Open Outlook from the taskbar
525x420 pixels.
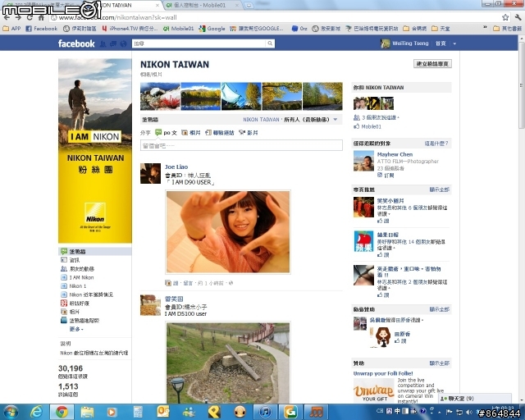pyautogui.click(x=163, y=412)
